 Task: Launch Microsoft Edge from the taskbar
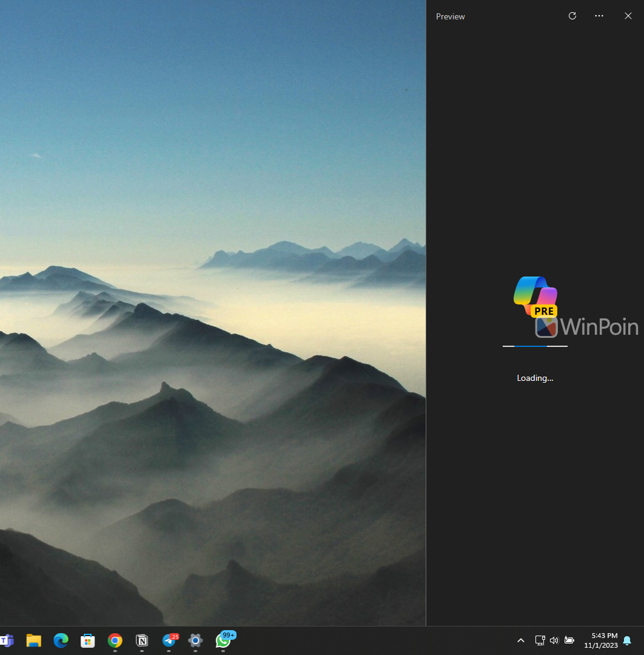61,640
